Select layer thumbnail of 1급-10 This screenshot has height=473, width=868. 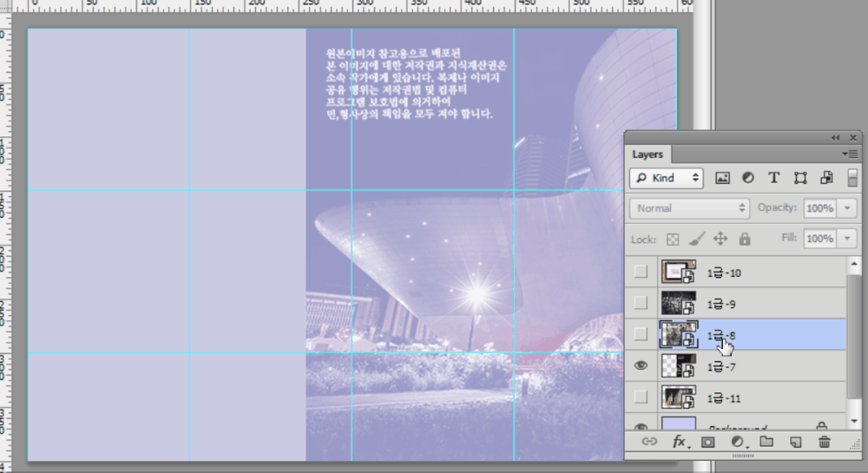point(679,272)
